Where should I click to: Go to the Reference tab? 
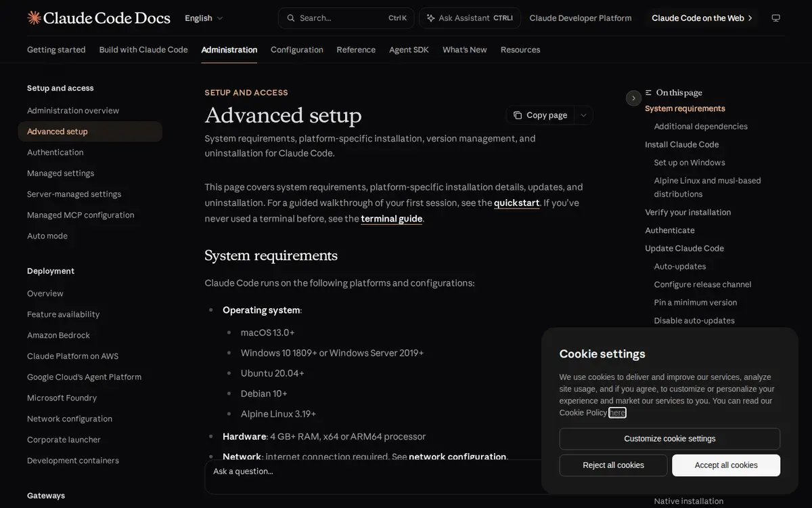(x=356, y=49)
